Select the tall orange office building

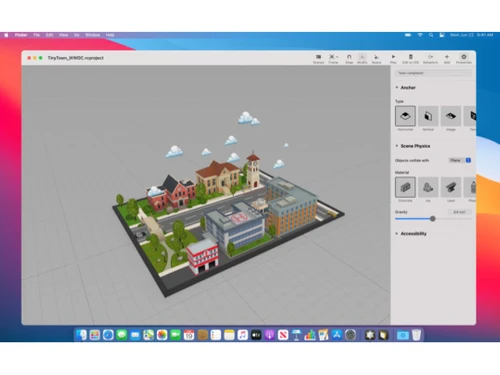(291, 207)
